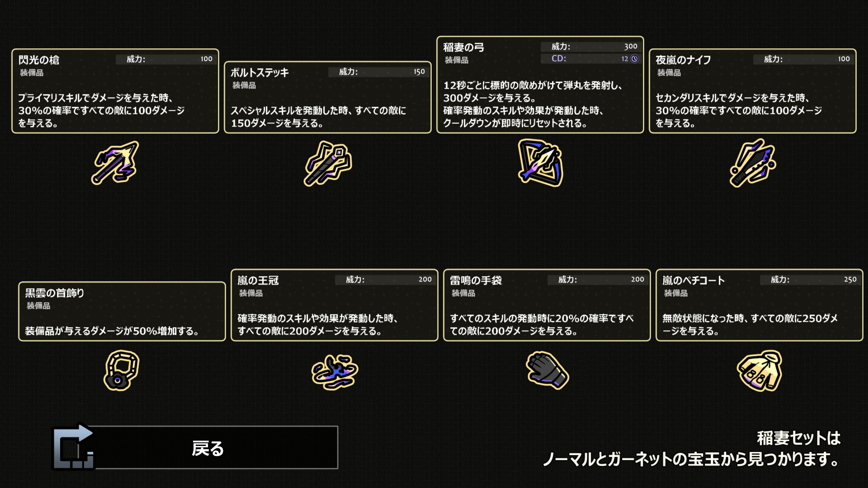Screen dimensions: 868x488
Task: Click the 閃光の槍 spear icon
Action: [115, 163]
